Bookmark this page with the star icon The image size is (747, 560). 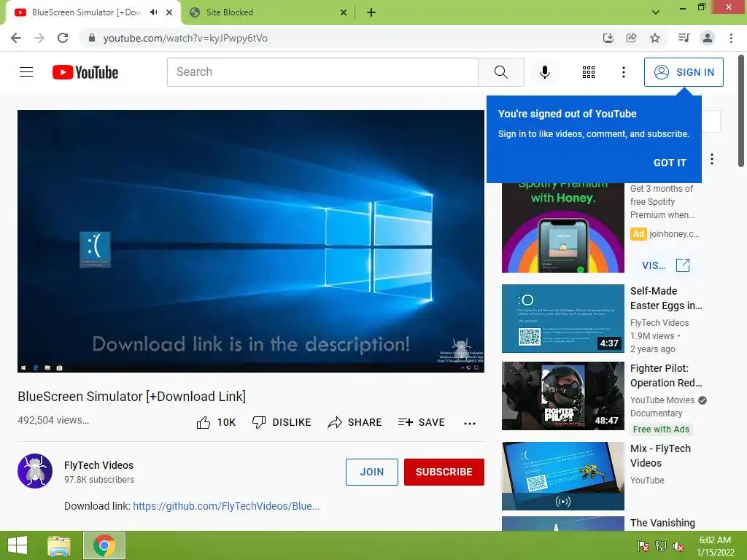tap(655, 38)
